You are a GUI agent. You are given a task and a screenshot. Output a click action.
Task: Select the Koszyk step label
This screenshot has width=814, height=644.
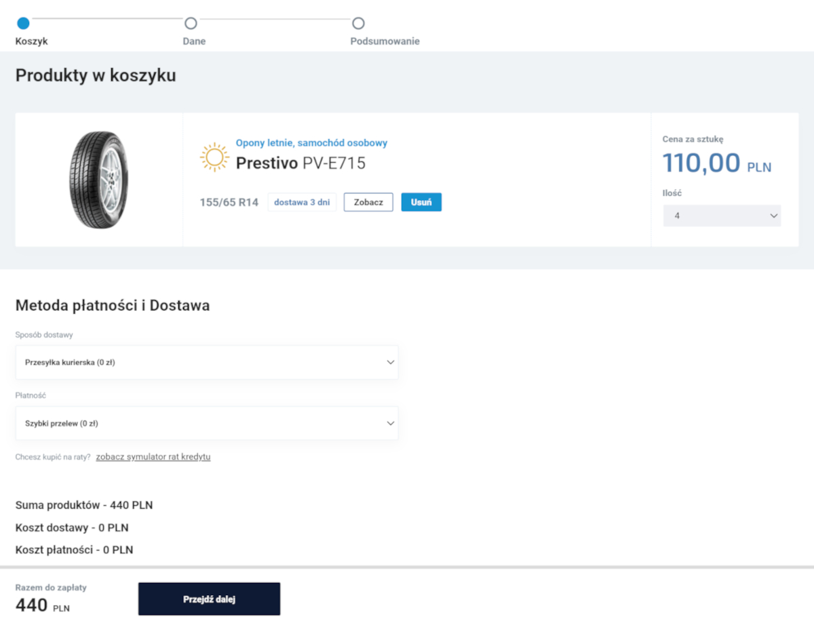click(31, 41)
